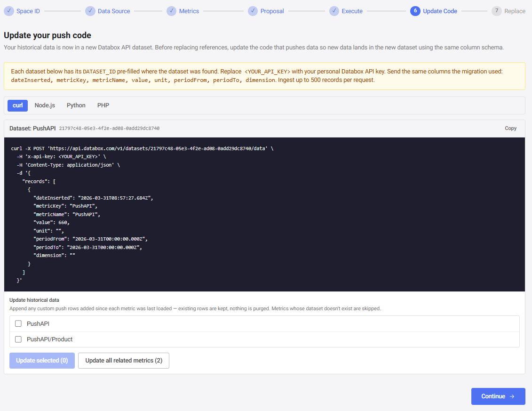The width and height of the screenshot is (532, 411).
Task: Click the Execute step checkmark icon
Action: click(334, 11)
